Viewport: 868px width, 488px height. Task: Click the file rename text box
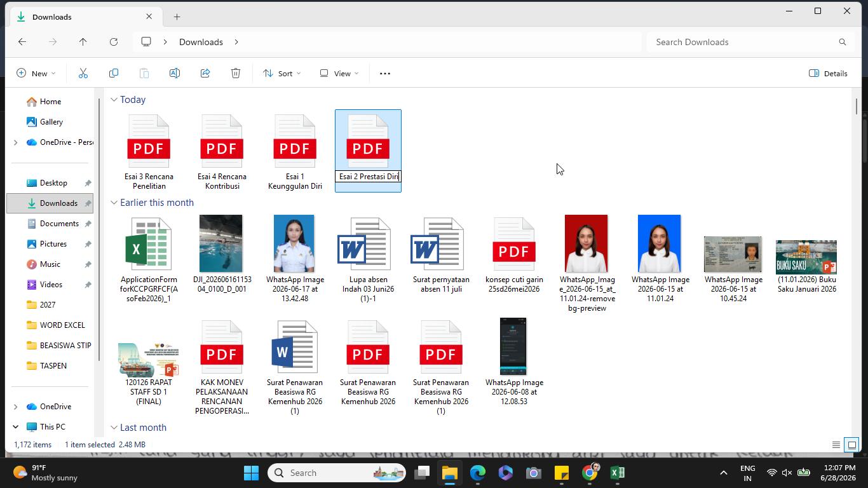click(368, 177)
